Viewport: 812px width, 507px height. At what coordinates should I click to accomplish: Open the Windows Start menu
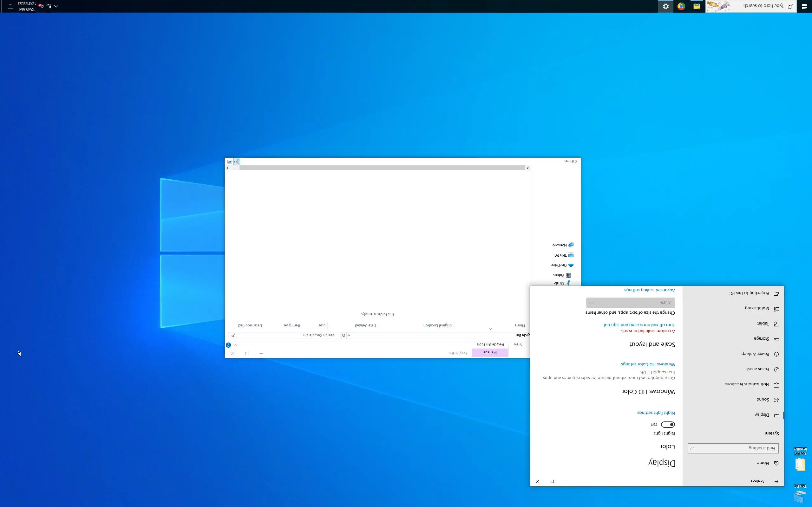tap(804, 6)
